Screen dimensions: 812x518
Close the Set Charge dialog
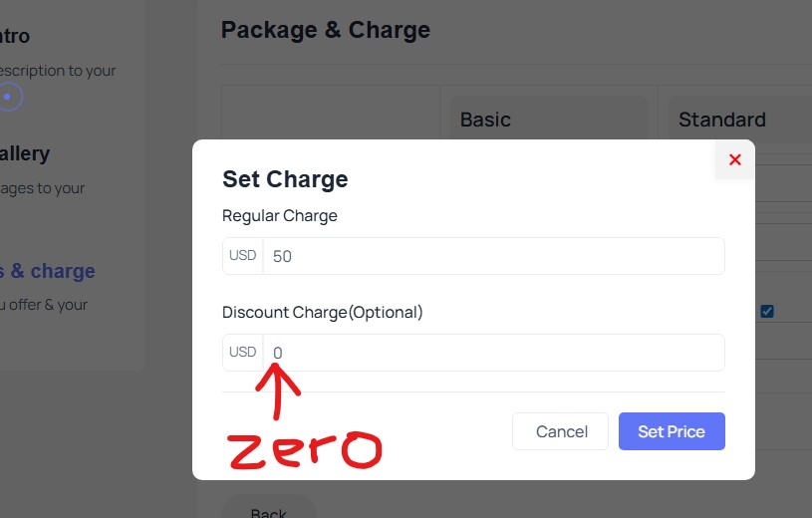734,159
